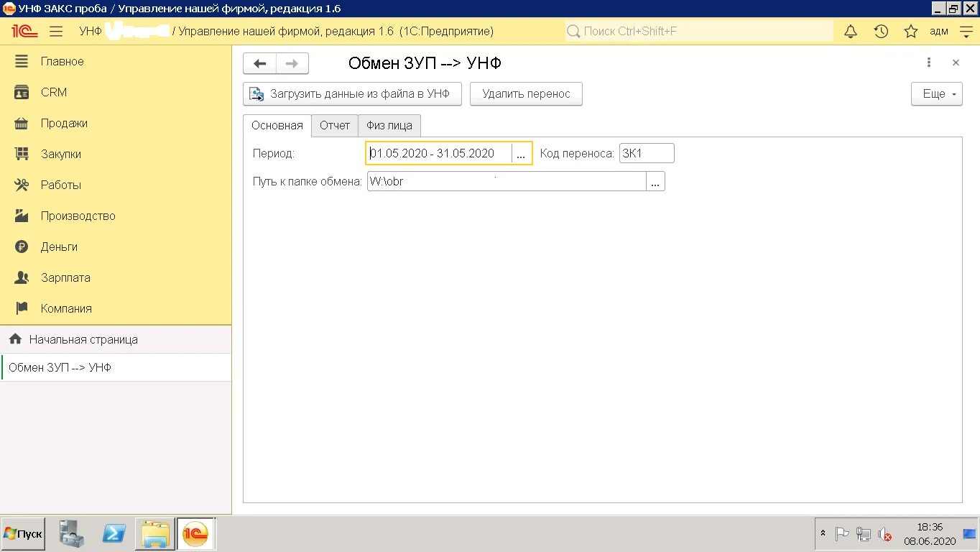Click the 1C application taskbar icon

click(196, 534)
